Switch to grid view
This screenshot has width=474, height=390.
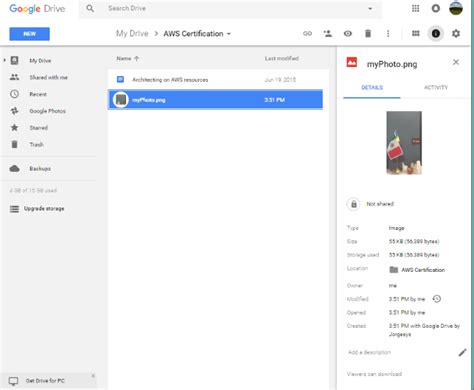(x=415, y=33)
